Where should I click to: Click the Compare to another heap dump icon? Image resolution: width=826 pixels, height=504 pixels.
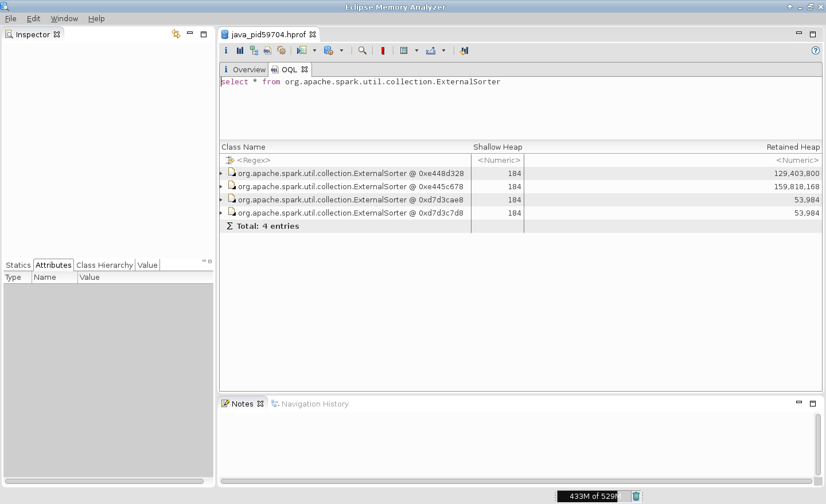[464, 50]
